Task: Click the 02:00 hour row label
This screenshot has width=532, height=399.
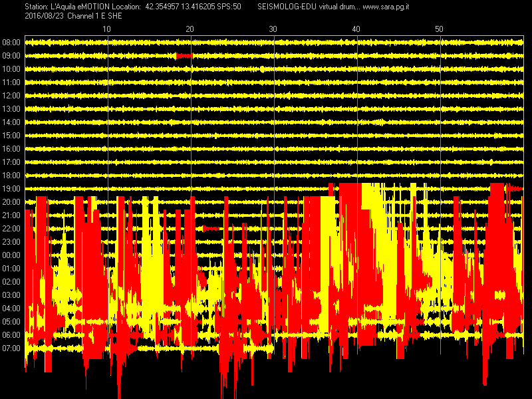Action: point(11,281)
